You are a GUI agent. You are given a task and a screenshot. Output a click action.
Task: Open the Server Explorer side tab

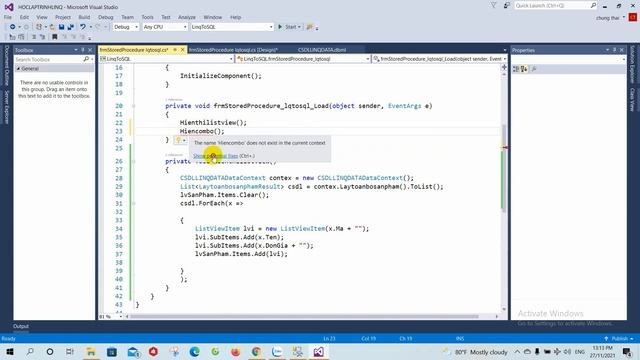pyautogui.click(x=7, y=107)
